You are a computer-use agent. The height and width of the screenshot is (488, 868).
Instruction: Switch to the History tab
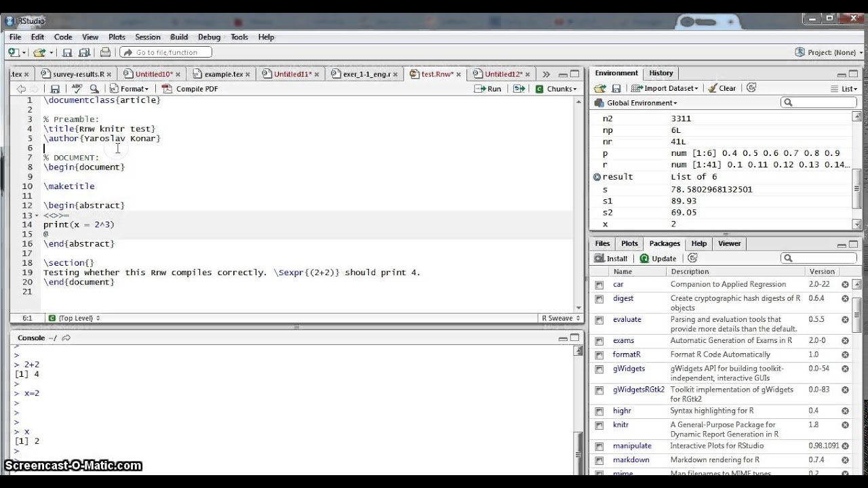(x=661, y=73)
